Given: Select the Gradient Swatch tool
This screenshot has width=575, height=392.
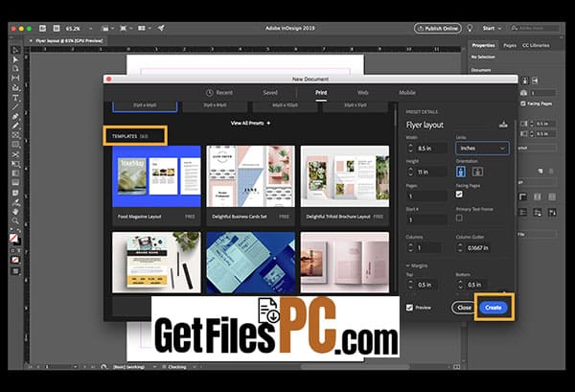Looking at the screenshot, I should point(15,173).
